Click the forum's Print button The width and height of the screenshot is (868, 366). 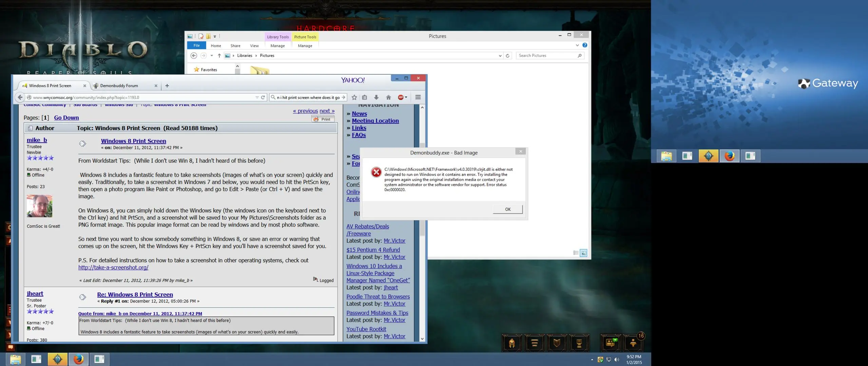click(323, 119)
